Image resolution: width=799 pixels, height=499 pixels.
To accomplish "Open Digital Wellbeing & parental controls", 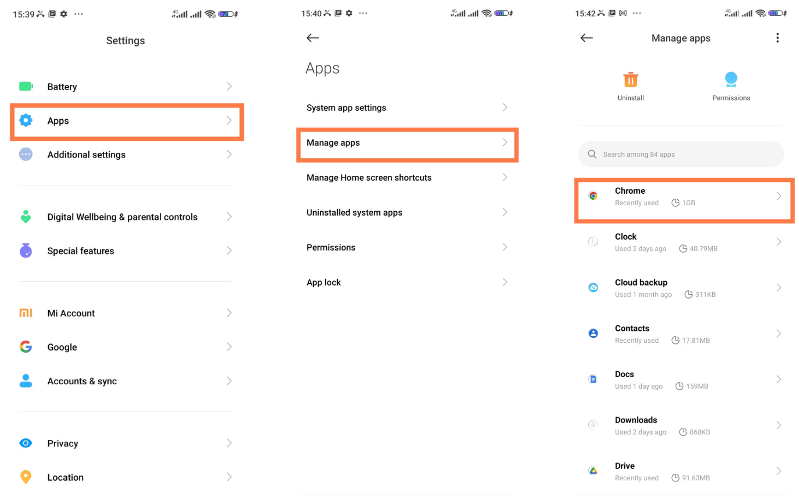I will pyautogui.click(x=126, y=217).
